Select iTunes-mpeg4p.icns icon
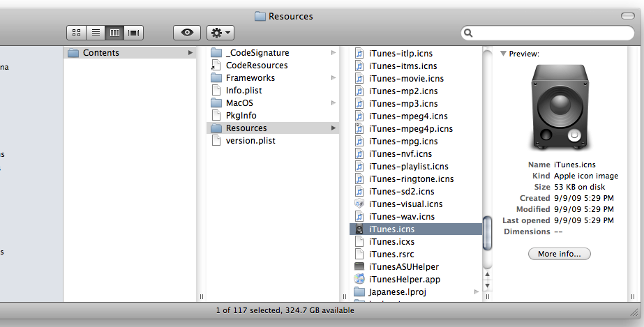 coord(359,128)
